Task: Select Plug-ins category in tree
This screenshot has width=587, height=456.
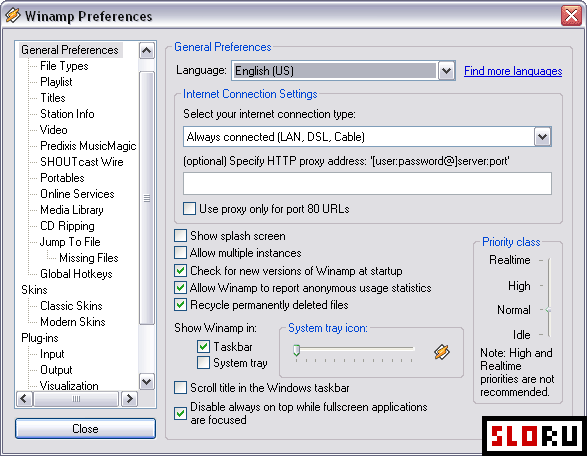Action: pos(40,338)
